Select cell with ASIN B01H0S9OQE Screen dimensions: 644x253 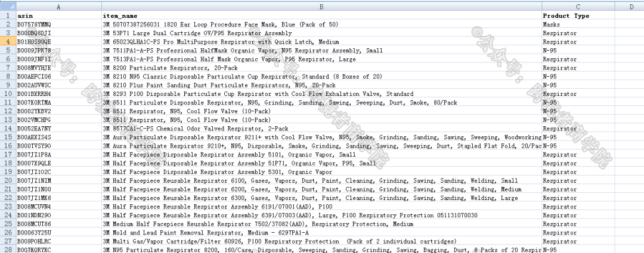point(59,42)
